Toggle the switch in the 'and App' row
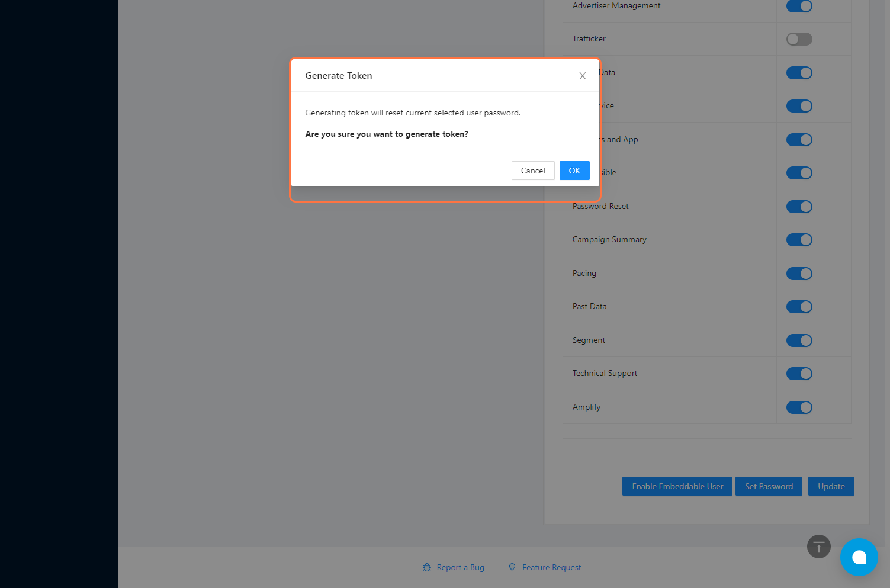 pos(799,140)
